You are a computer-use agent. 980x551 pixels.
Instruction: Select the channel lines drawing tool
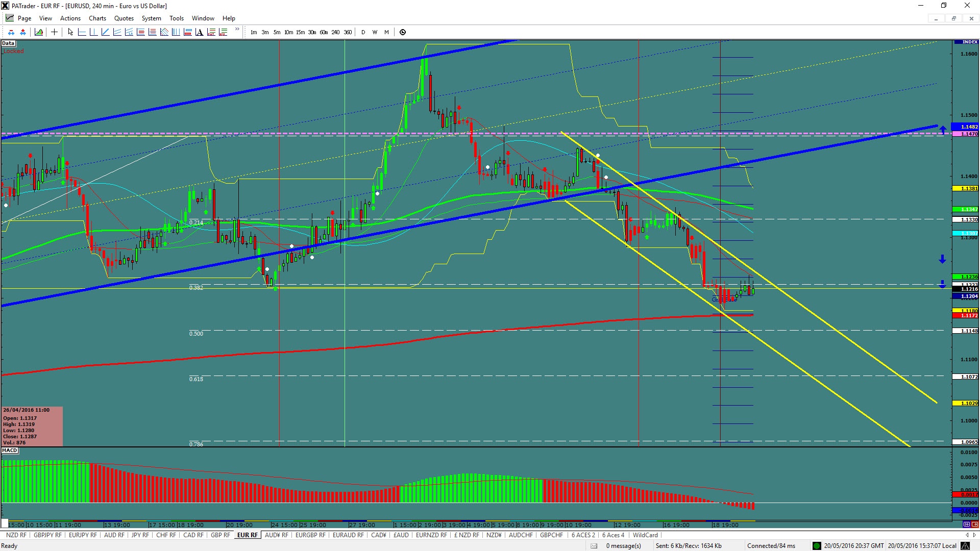point(117,32)
